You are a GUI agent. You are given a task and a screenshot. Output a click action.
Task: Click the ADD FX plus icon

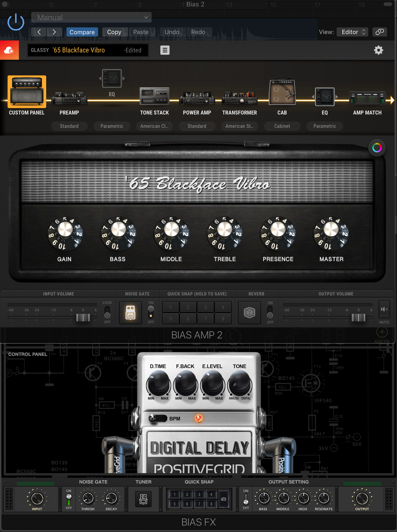click(382, 332)
